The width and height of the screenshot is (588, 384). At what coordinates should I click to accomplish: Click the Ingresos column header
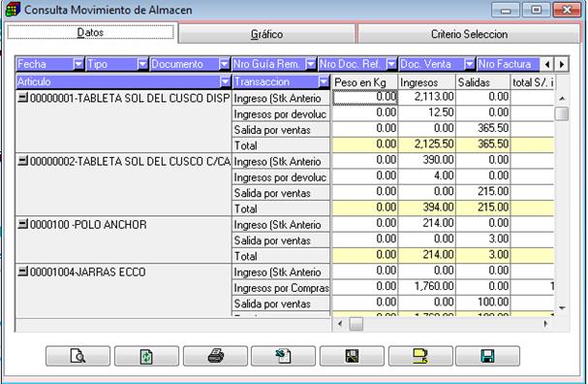point(427,82)
